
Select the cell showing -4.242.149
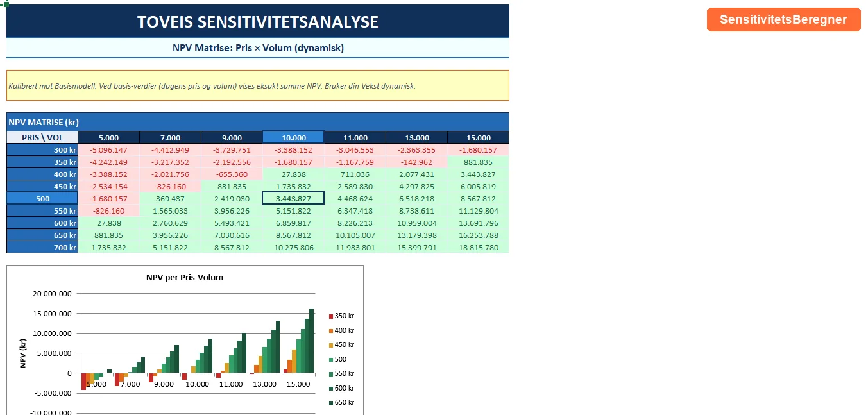pyautogui.click(x=109, y=162)
